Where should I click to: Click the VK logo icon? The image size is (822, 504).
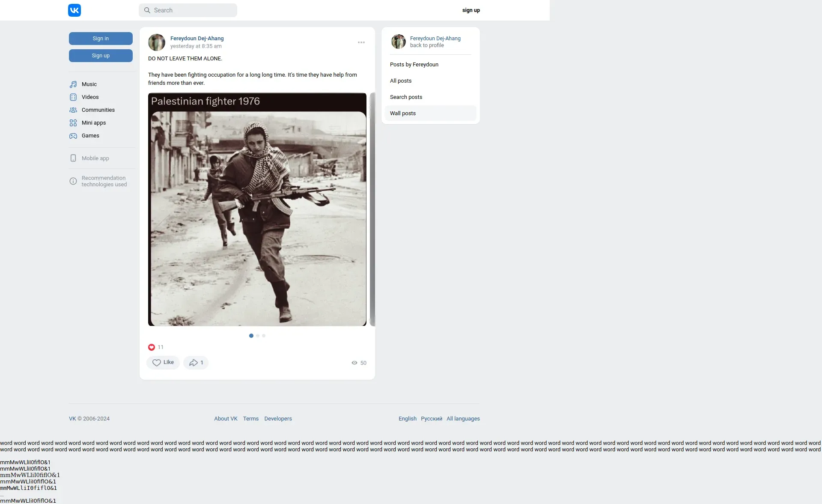[74, 10]
